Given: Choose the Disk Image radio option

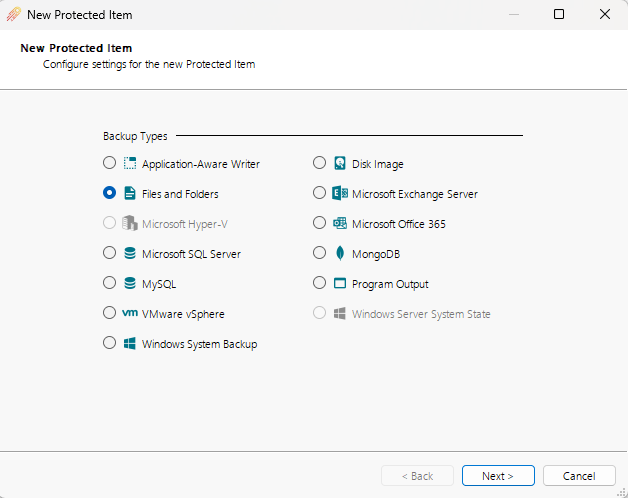Looking at the screenshot, I should (320, 163).
